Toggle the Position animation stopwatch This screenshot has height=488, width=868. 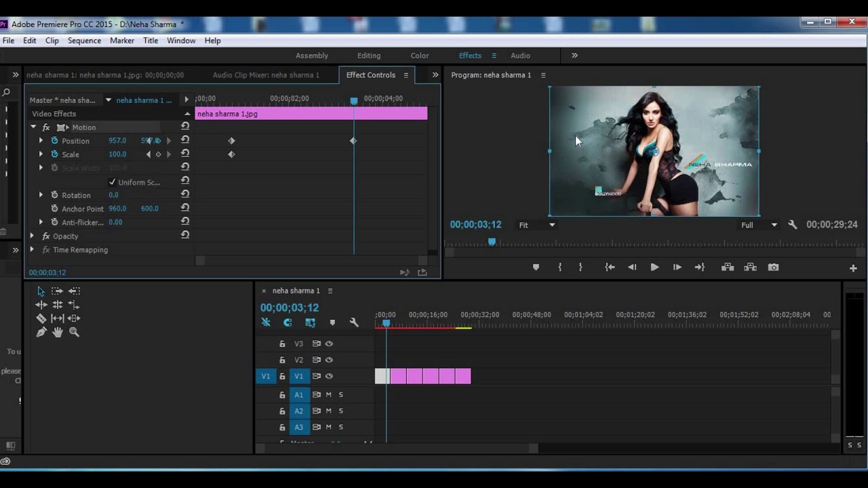pos(55,141)
